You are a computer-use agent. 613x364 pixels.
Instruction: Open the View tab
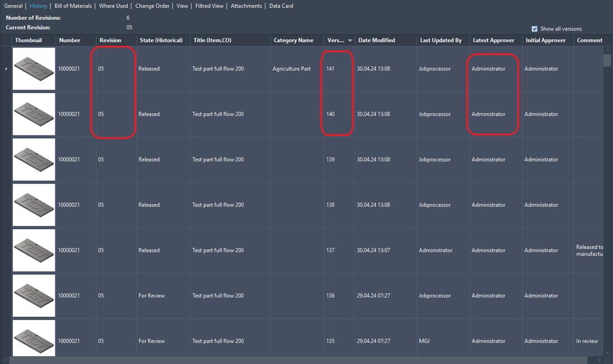pyautogui.click(x=182, y=6)
